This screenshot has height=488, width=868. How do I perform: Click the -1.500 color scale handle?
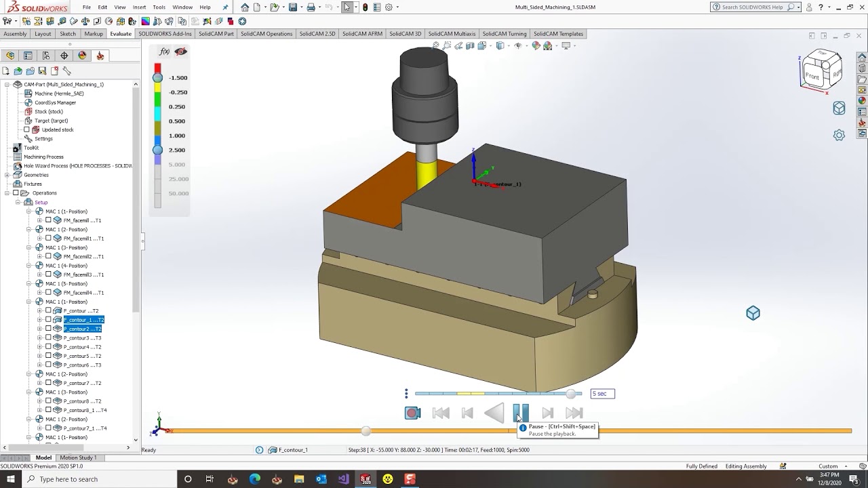pyautogui.click(x=157, y=78)
